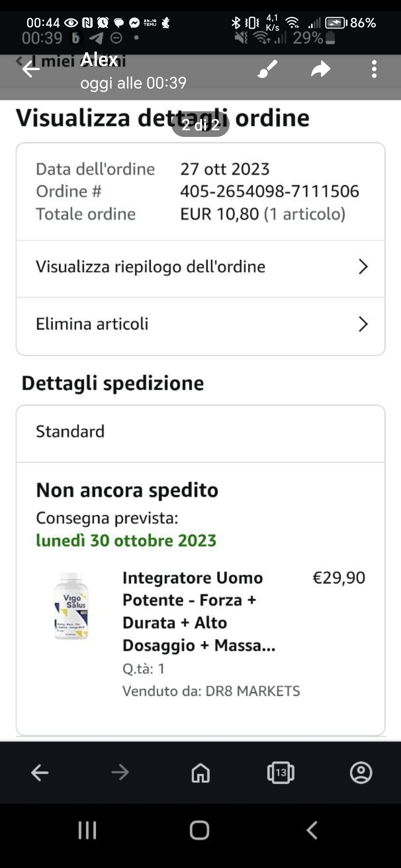Open the tabs switcher showing 13

281,773
